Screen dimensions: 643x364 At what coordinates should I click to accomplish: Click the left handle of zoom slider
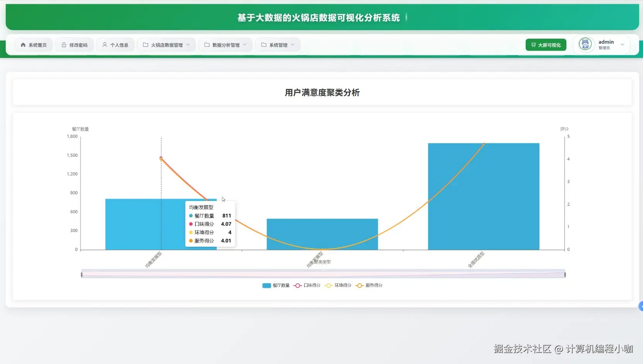pyautogui.click(x=82, y=275)
